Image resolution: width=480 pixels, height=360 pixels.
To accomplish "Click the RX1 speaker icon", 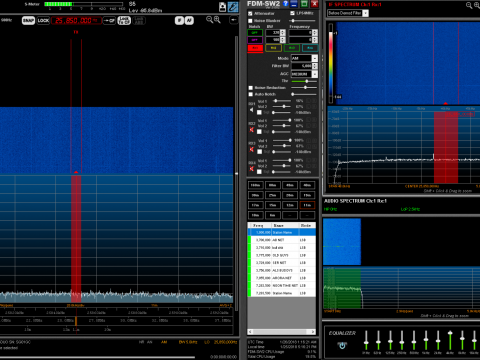I will 252,110.
